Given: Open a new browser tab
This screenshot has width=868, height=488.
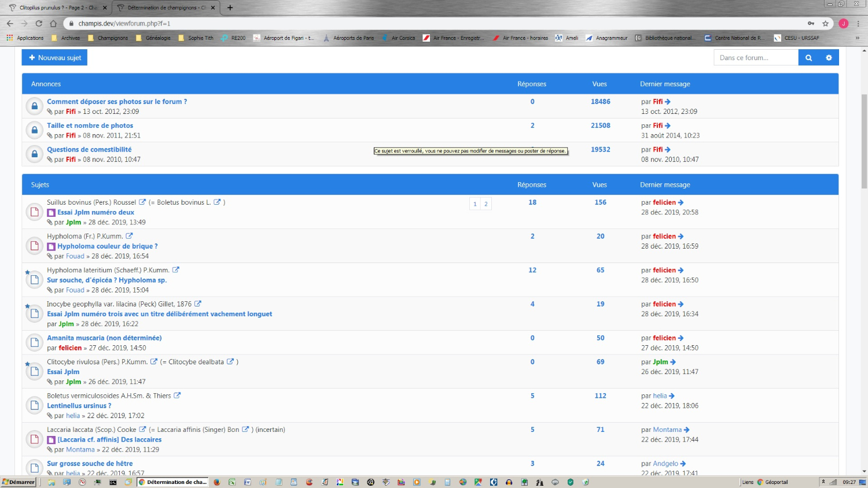Looking at the screenshot, I should tap(230, 8).
